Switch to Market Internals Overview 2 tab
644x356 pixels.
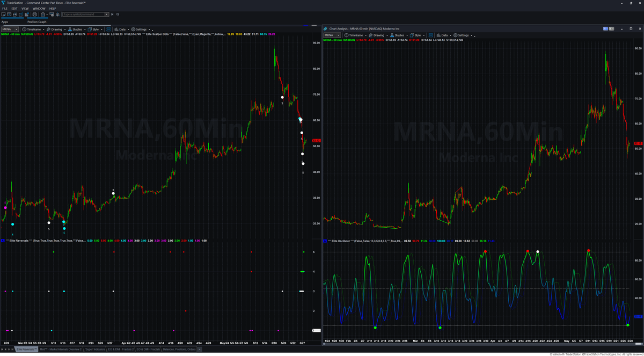click(61, 350)
